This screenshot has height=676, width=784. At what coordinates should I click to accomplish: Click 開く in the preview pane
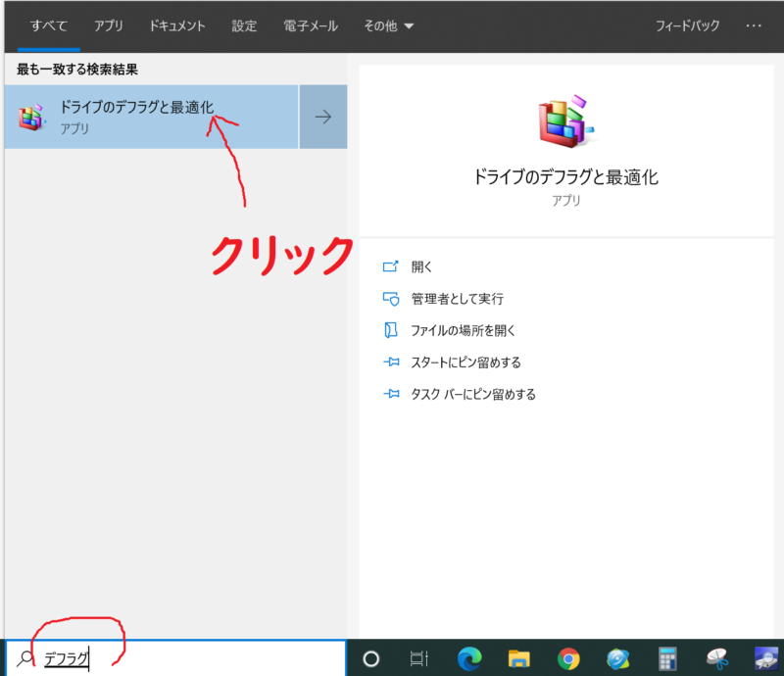[x=421, y=267]
